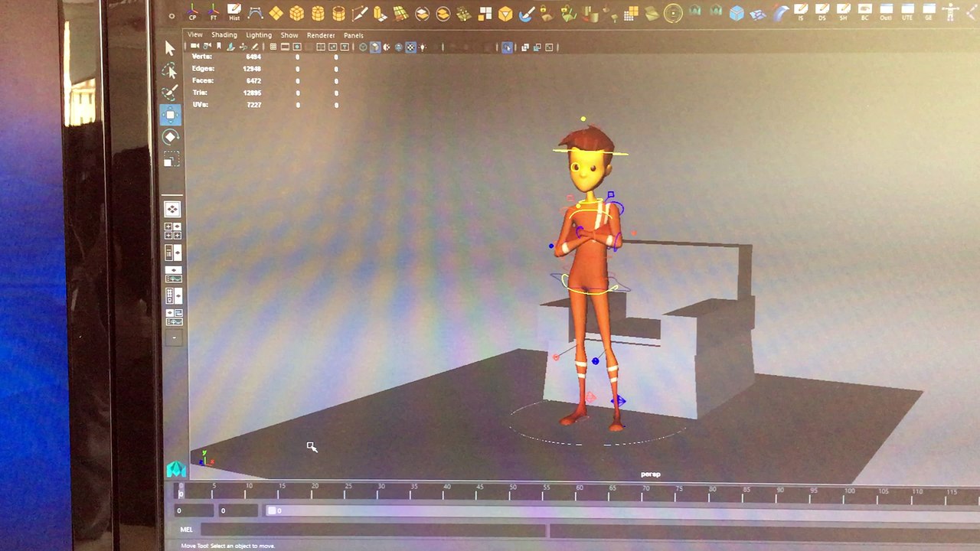Switch to four view pane layout
The image size is (980, 551).
click(x=172, y=230)
